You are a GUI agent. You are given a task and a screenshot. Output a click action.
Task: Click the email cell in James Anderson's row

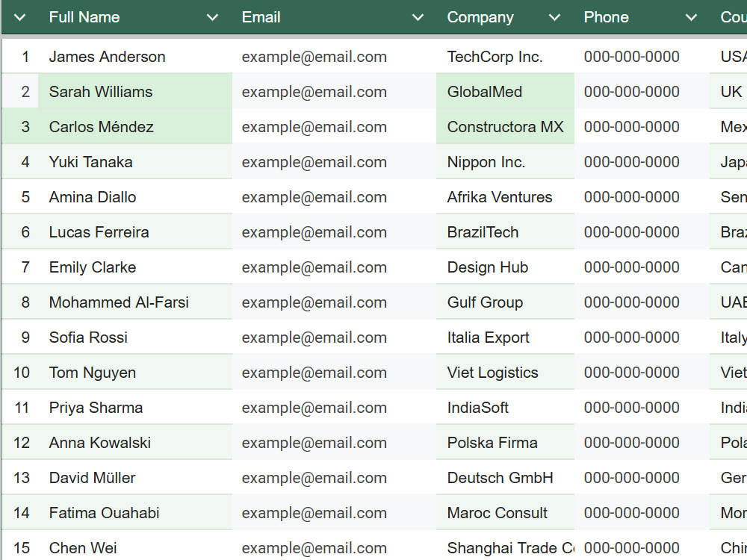334,57
